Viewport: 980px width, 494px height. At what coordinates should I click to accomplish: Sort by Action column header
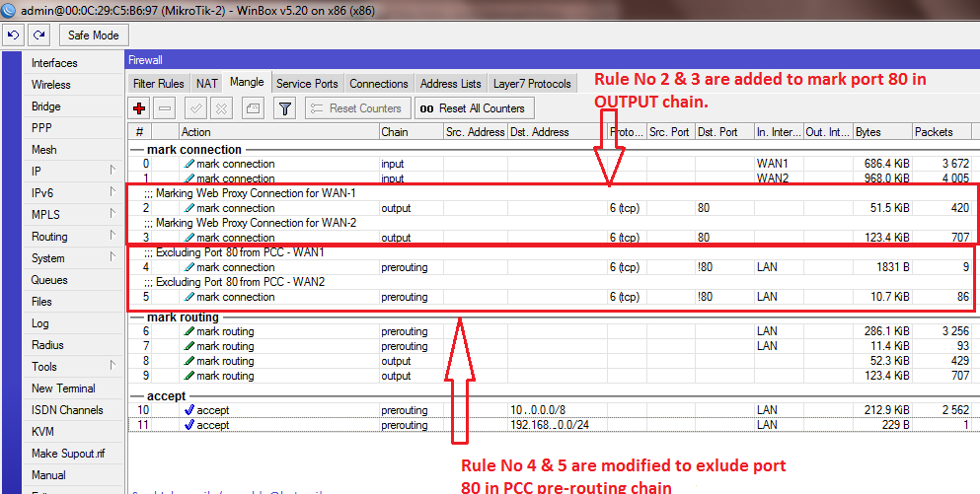coord(278,132)
